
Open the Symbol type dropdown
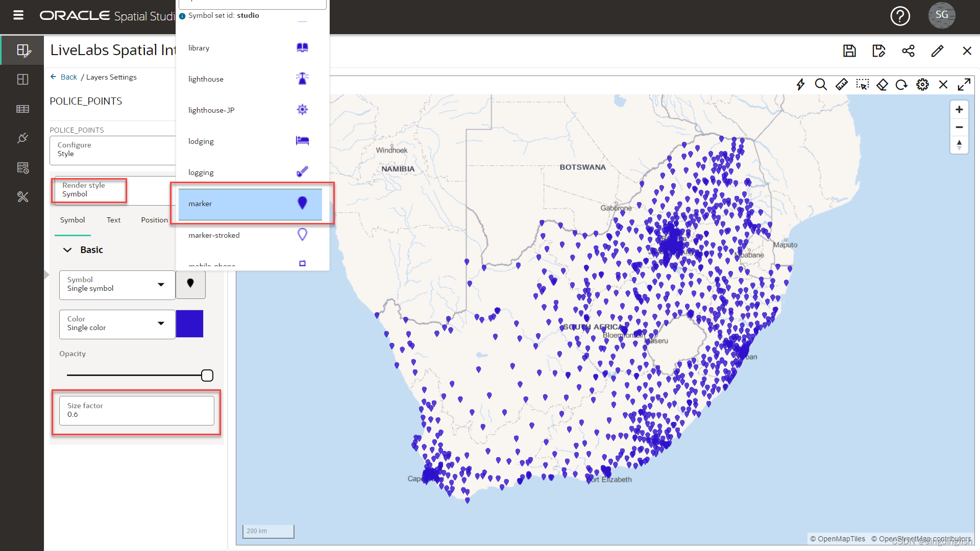point(117,285)
